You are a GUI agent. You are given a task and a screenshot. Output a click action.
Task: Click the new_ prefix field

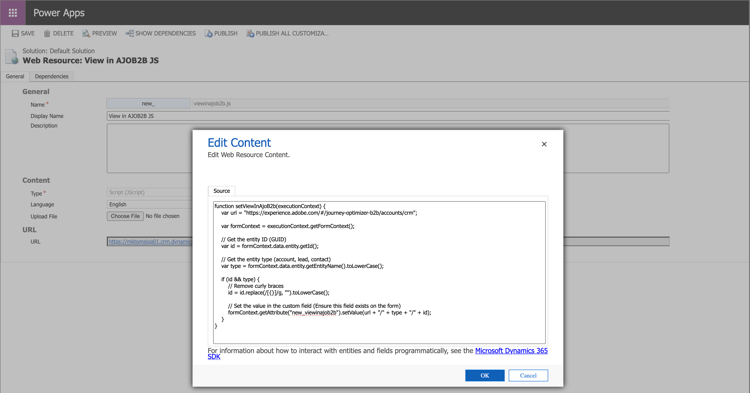[x=148, y=103]
